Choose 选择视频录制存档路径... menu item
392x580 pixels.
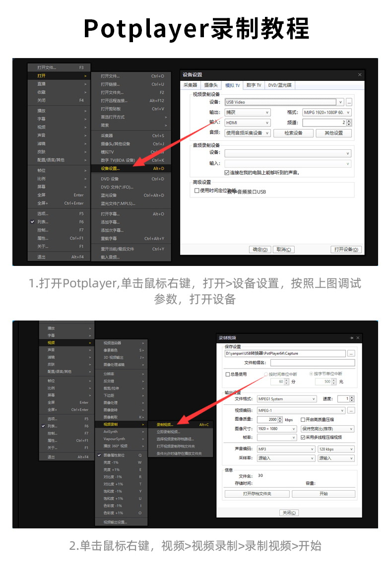(x=181, y=439)
